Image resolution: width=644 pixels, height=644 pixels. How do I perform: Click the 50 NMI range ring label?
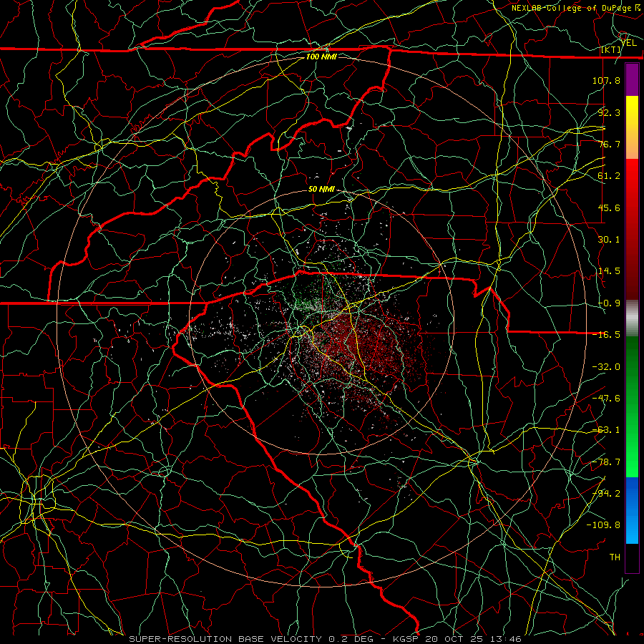tap(321, 189)
